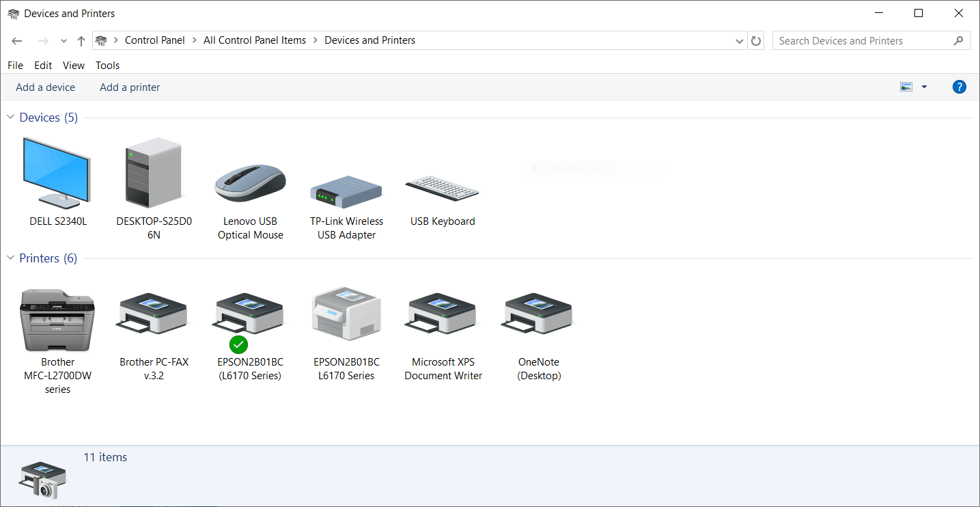980x507 pixels.
Task: Click the refresh icon in address bar
Action: [x=755, y=41]
